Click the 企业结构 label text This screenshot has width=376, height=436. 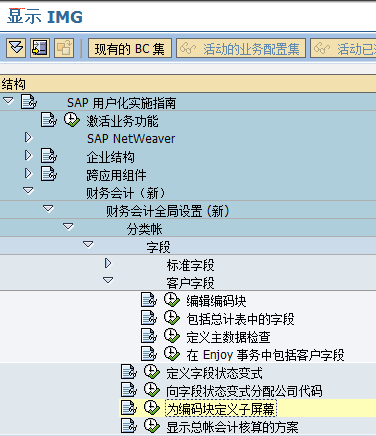tap(110, 157)
